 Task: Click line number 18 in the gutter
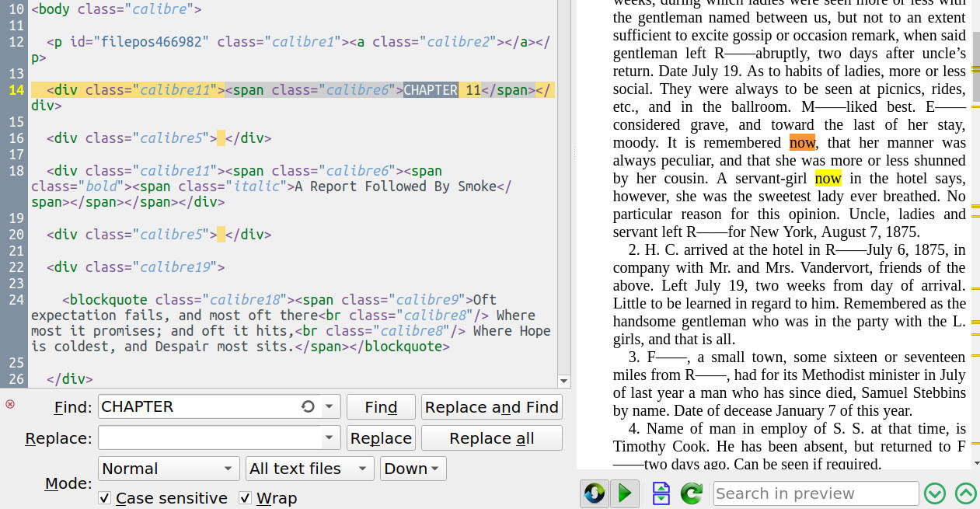[x=16, y=170]
